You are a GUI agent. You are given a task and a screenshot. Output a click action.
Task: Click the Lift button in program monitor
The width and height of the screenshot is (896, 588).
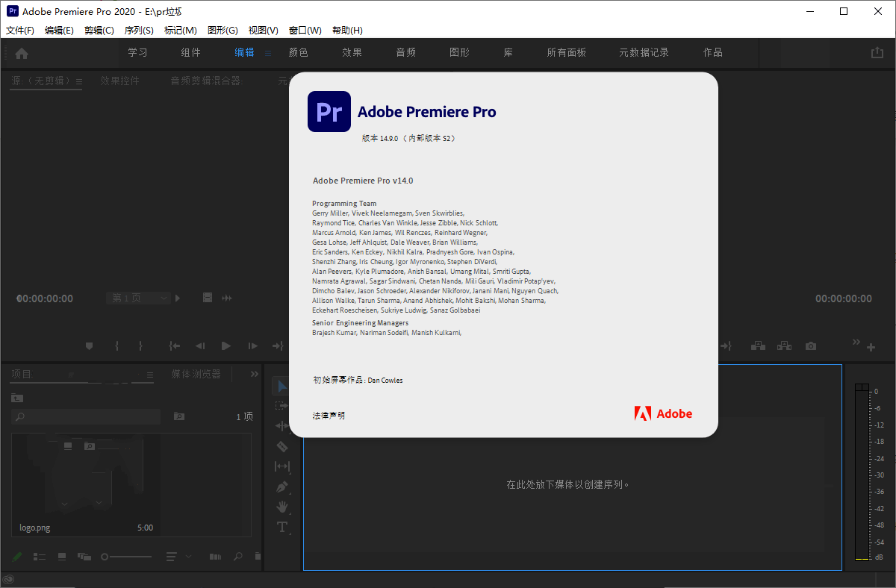tap(759, 346)
